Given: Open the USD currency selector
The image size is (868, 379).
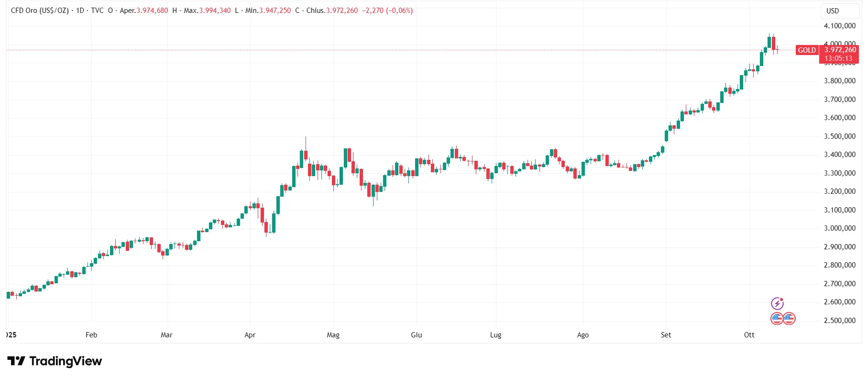Looking at the screenshot, I should point(833,11).
